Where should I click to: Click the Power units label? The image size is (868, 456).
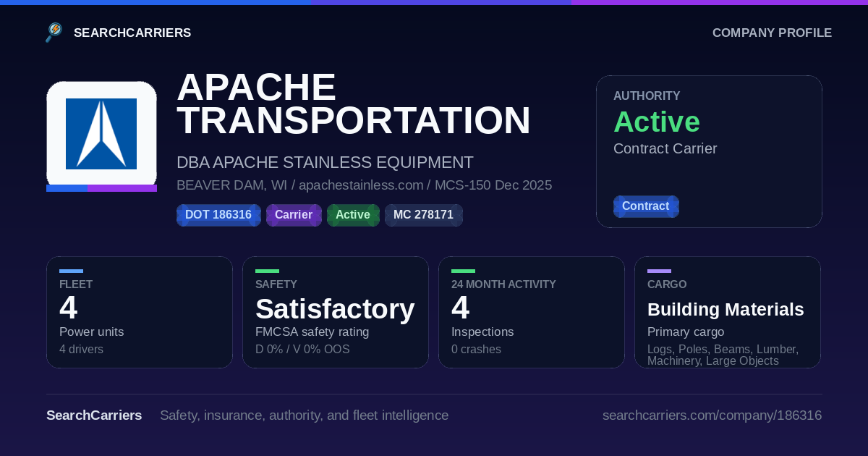(x=91, y=332)
